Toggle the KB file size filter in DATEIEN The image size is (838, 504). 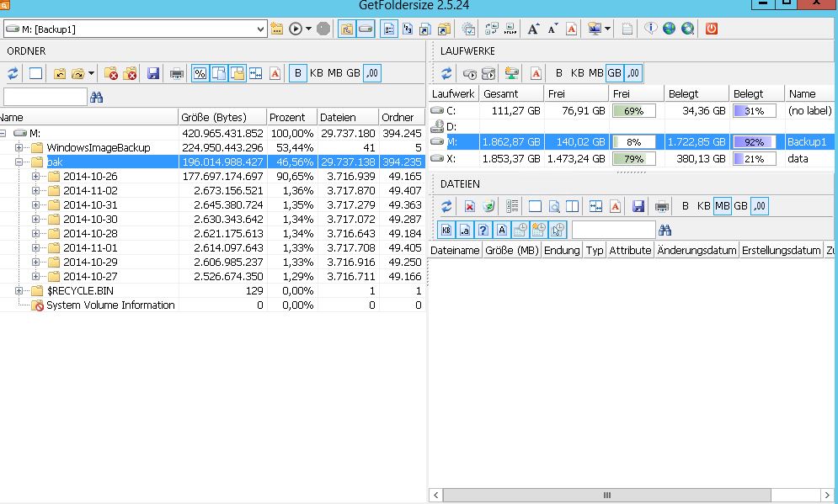(x=446, y=230)
